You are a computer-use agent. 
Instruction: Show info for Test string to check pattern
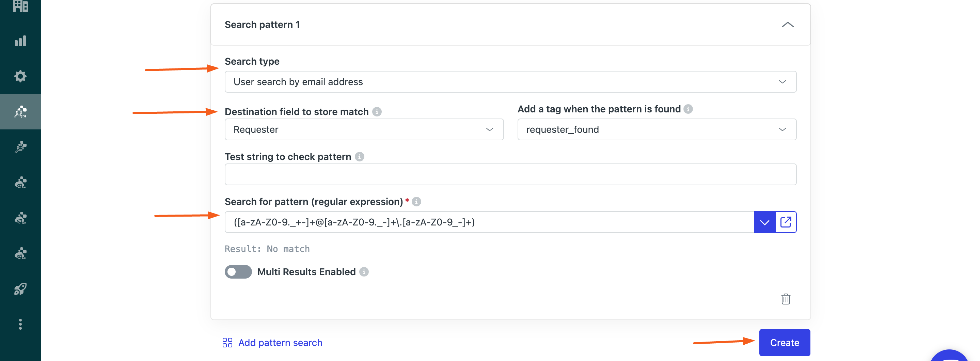tap(360, 157)
